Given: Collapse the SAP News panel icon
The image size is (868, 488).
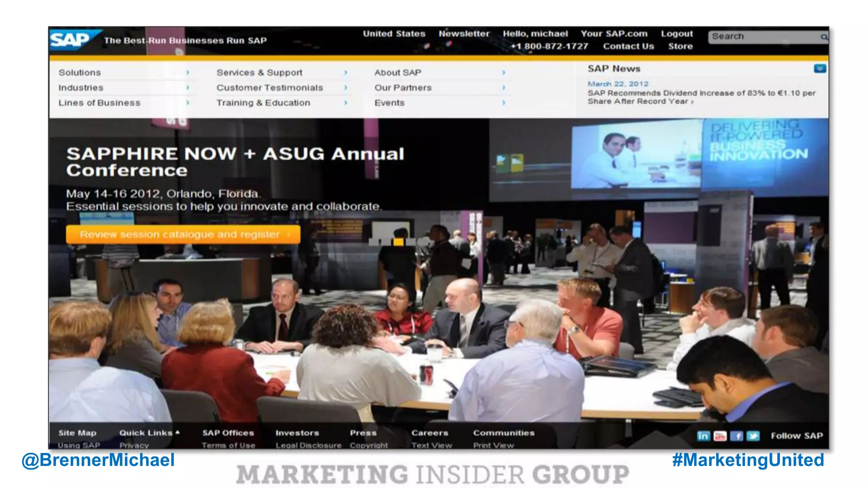Looking at the screenshot, I should (x=820, y=68).
